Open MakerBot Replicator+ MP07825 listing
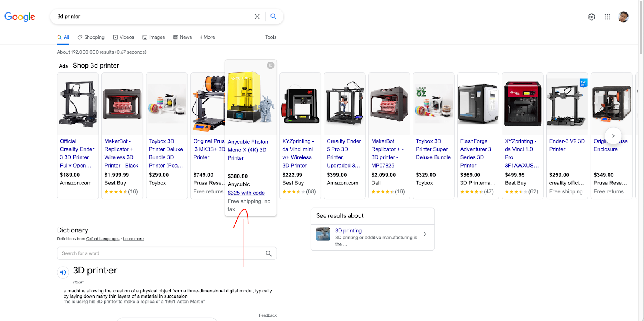 pyautogui.click(x=388, y=153)
